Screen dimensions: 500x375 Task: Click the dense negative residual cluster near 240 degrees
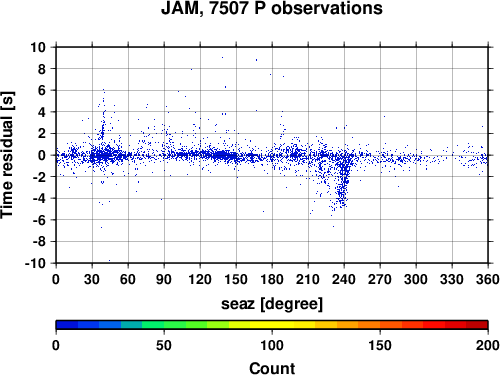click(x=343, y=182)
